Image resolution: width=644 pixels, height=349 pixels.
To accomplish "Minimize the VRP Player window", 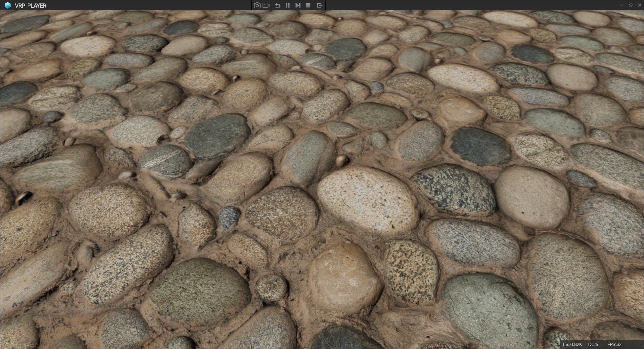I will pyautogui.click(x=621, y=5).
